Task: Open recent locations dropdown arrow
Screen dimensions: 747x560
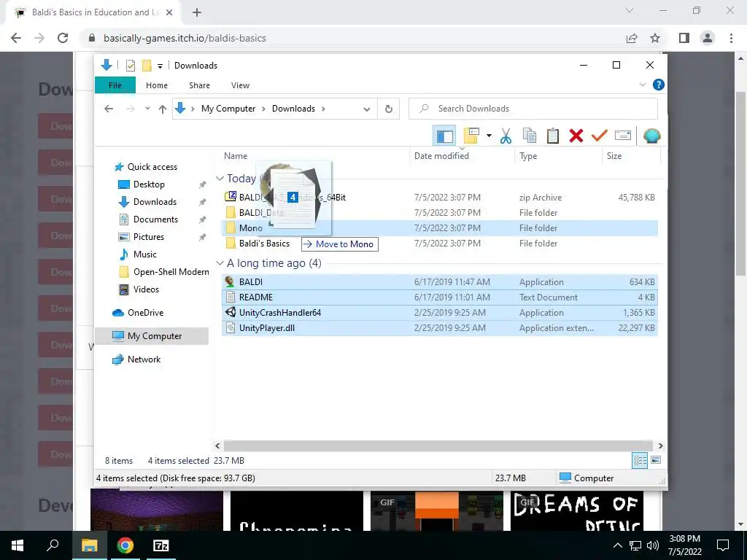Action: 147,109
